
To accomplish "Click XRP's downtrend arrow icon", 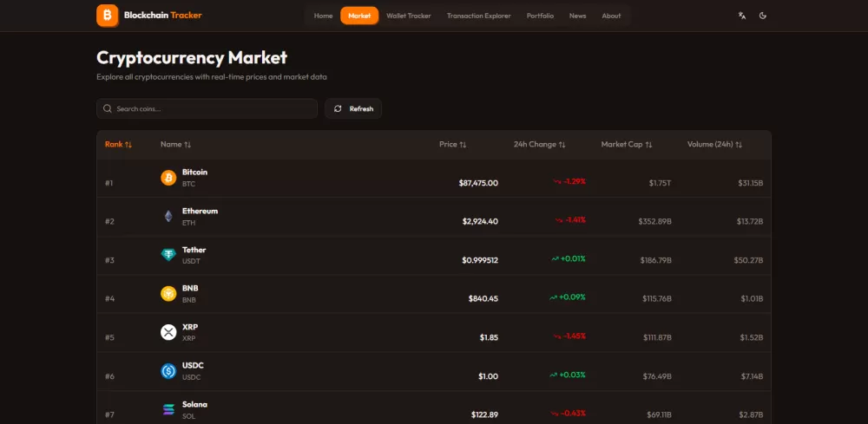I will (x=557, y=336).
